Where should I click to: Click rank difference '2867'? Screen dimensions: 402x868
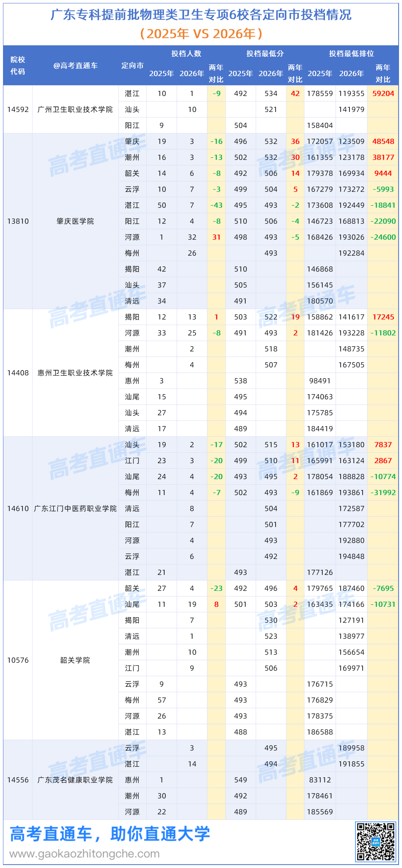pyautogui.click(x=383, y=461)
